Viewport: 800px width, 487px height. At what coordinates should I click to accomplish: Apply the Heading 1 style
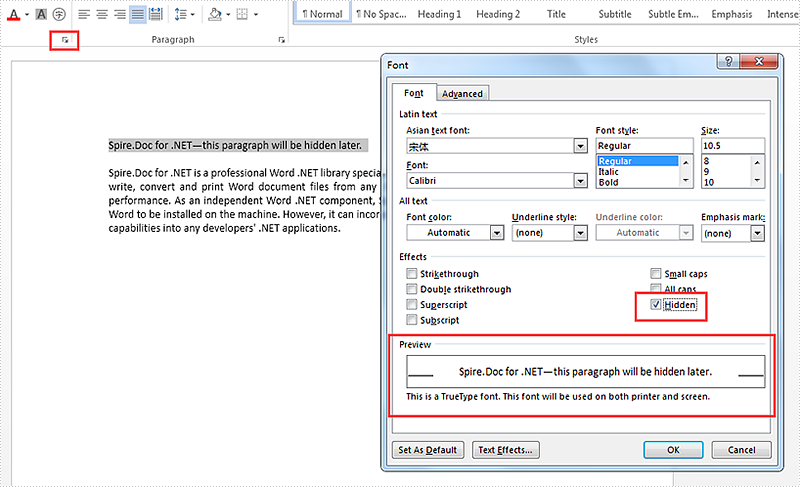pos(439,14)
